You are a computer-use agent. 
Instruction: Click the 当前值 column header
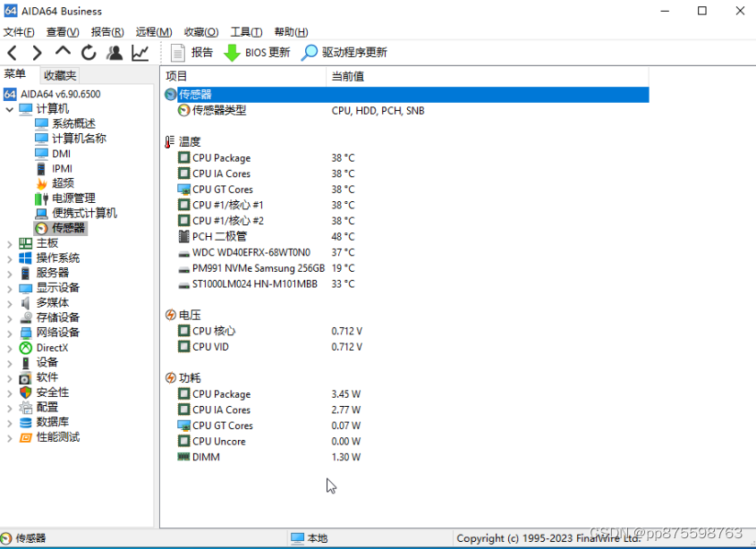tap(488, 76)
